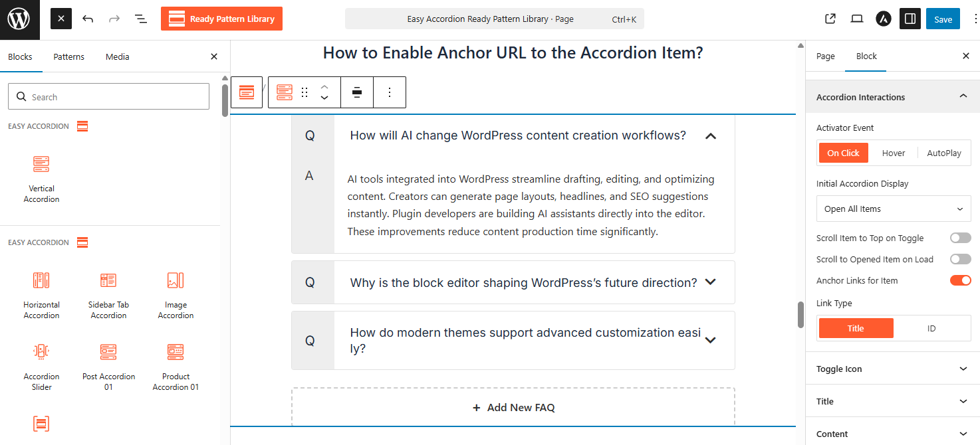980x445 pixels.
Task: Switch to the Patterns tab
Action: [x=69, y=57]
